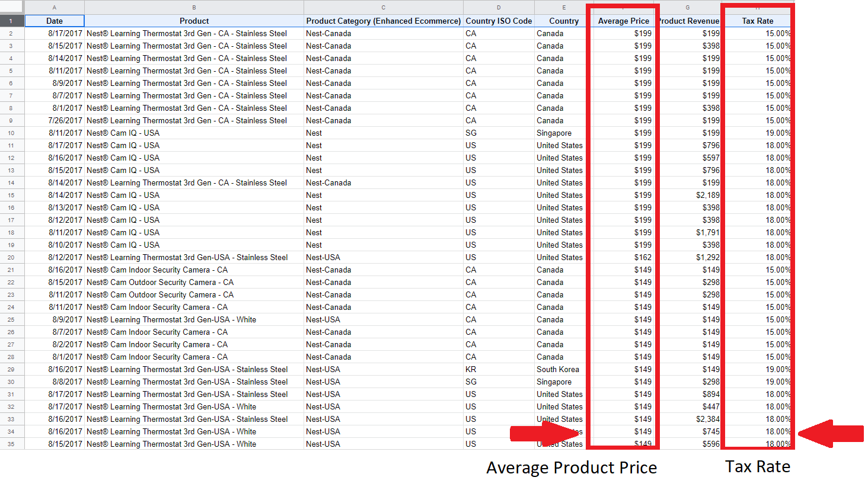The image size is (868, 490).
Task: Select the product name cell in row 33
Action: tap(194, 419)
